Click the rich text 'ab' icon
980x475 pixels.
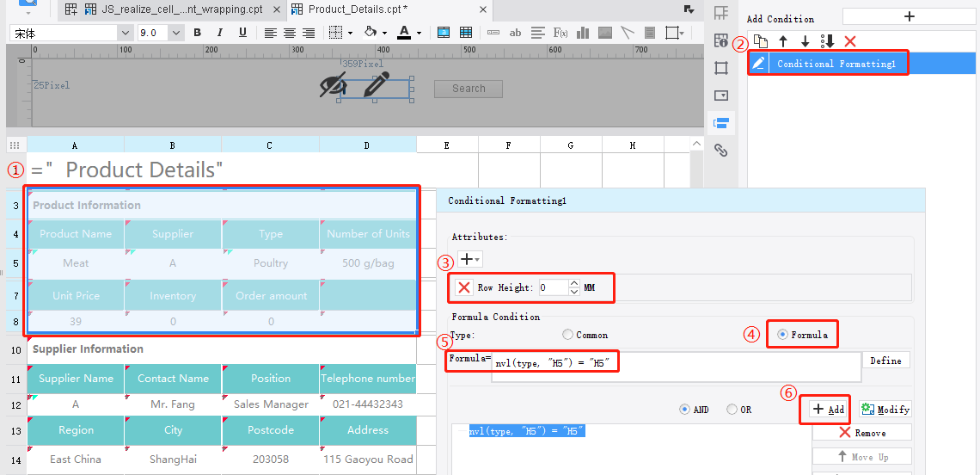point(516,33)
